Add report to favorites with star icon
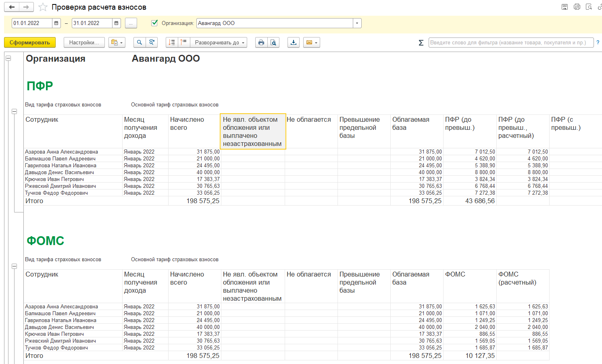The image size is (602, 364). [x=43, y=7]
